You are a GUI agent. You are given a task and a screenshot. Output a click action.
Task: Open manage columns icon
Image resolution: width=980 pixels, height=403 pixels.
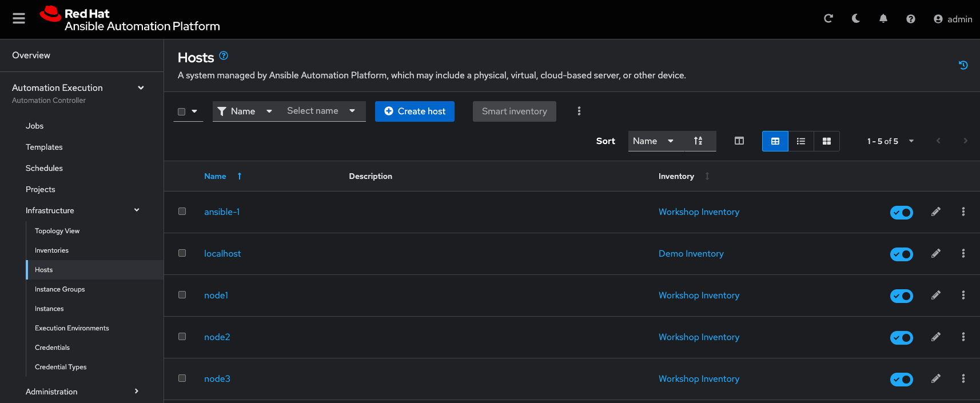click(x=739, y=141)
